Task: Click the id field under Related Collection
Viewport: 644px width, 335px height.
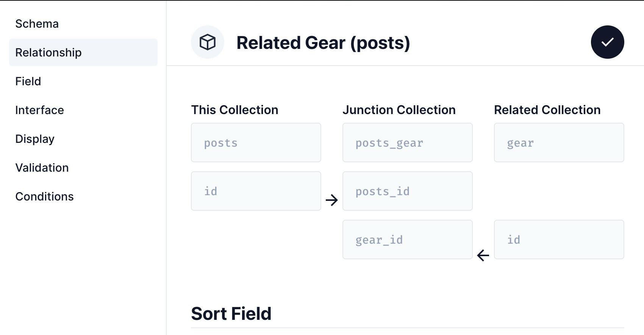Action: 559,240
